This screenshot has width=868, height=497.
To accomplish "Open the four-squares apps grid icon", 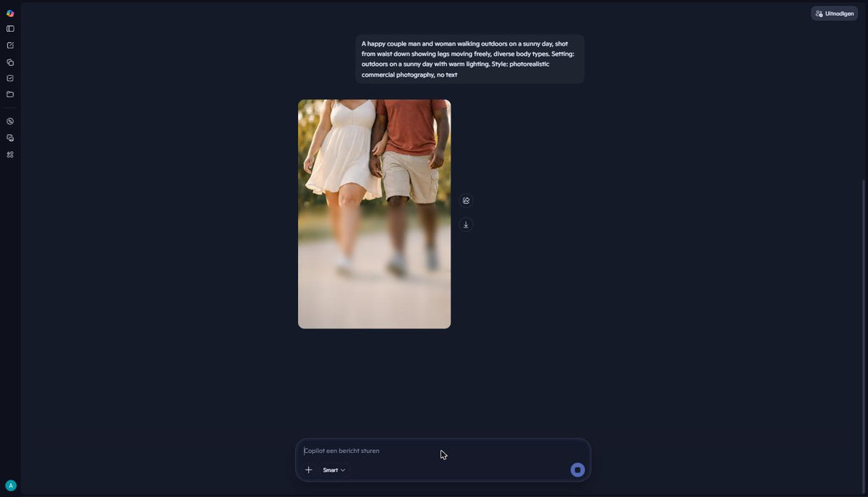I will coord(10,154).
